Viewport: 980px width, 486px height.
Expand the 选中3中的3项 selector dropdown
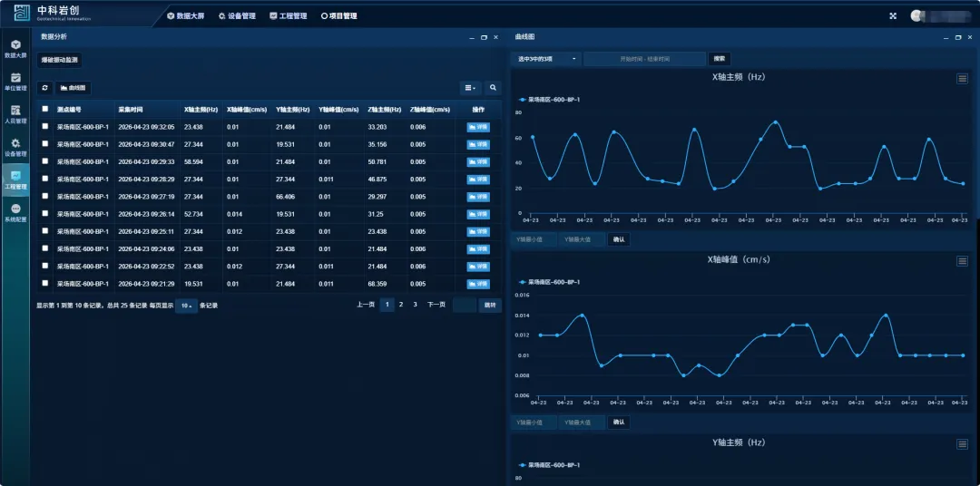546,59
